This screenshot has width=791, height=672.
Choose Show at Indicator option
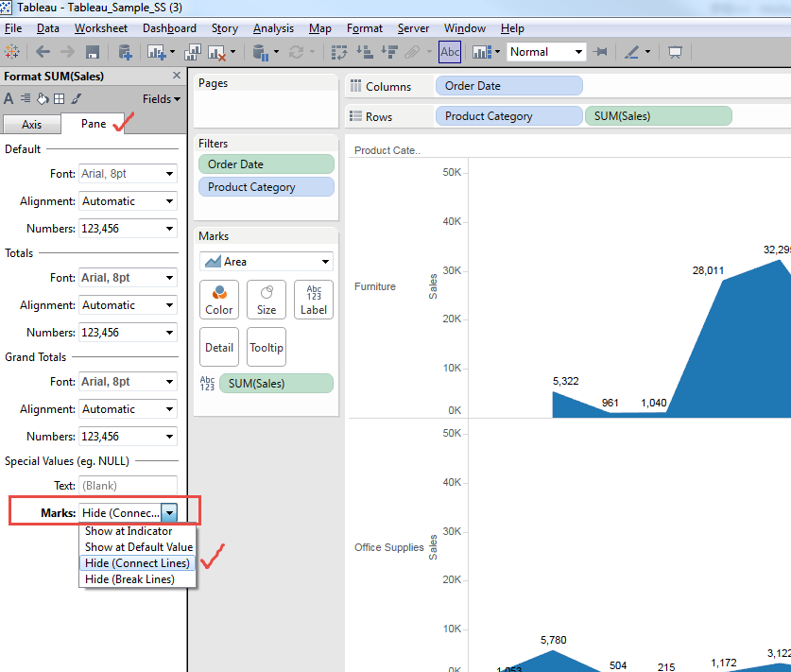(x=137, y=531)
